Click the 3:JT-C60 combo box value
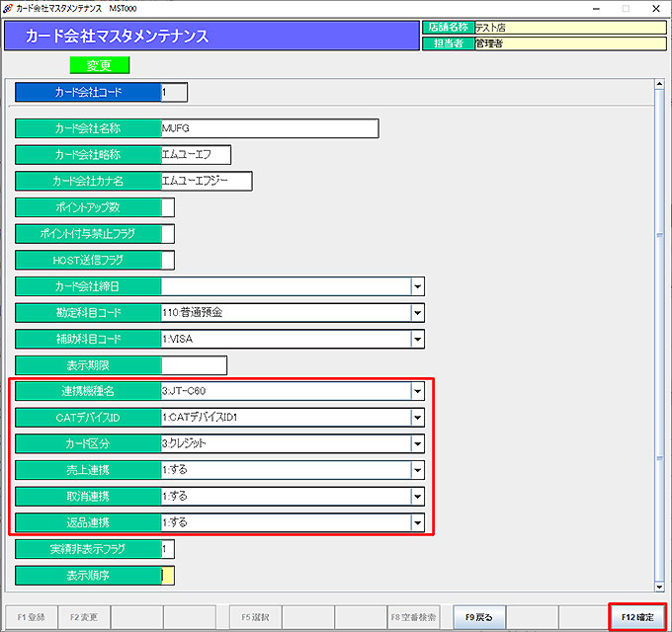The height and width of the screenshot is (632, 672). tap(286, 391)
